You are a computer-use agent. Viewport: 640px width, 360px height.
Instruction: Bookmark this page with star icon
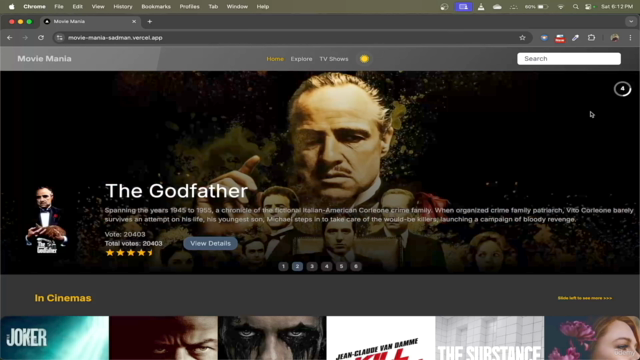pyautogui.click(x=522, y=38)
